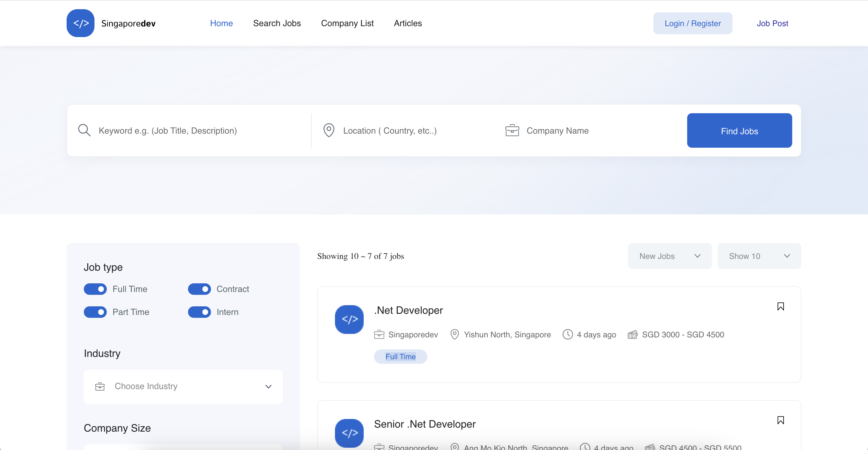Expand the Choose Industry dropdown

click(183, 386)
